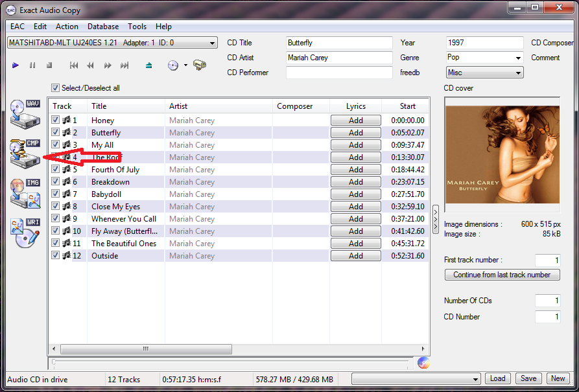
Task: Click the horizontal scrollbar thumb of track list
Action: [x=146, y=349]
